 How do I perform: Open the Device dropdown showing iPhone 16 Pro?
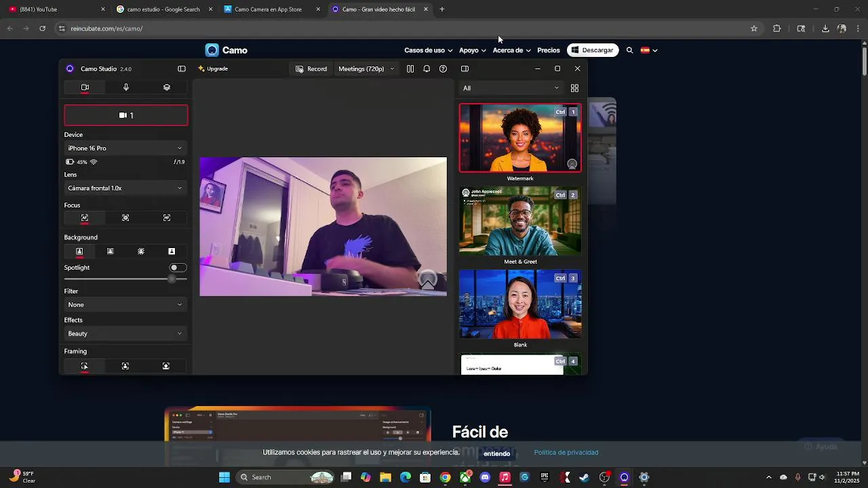pyautogui.click(x=125, y=148)
